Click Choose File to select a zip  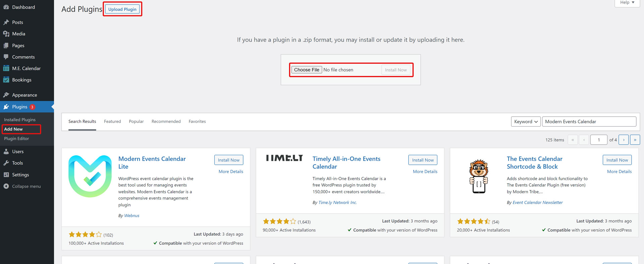(307, 70)
